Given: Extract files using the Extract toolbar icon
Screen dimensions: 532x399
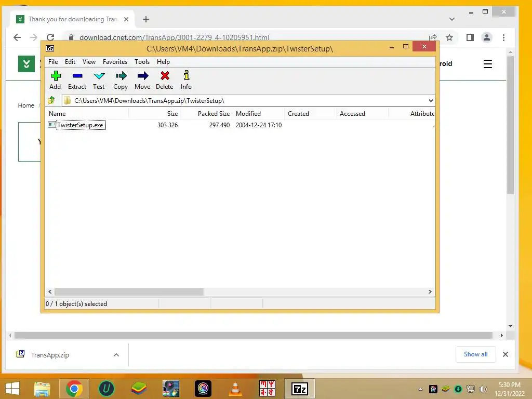Looking at the screenshot, I should (77, 80).
